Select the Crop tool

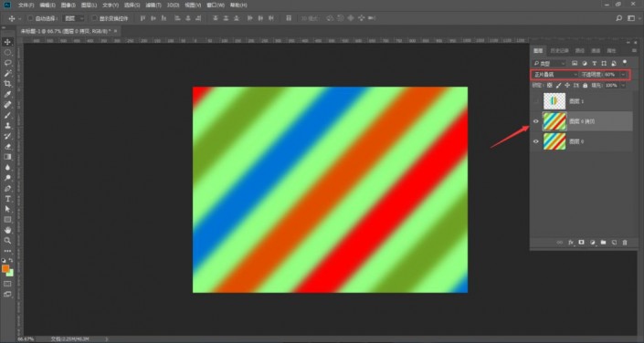click(7, 84)
